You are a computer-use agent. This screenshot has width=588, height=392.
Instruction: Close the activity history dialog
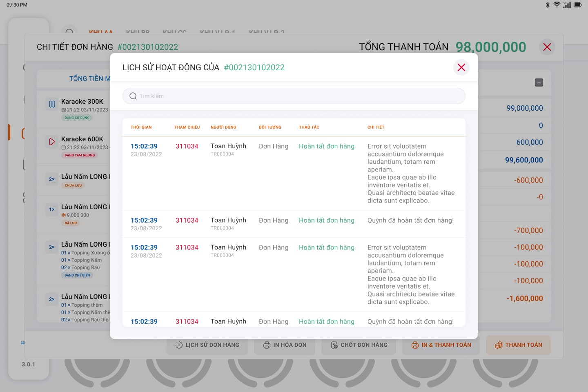[x=461, y=67]
